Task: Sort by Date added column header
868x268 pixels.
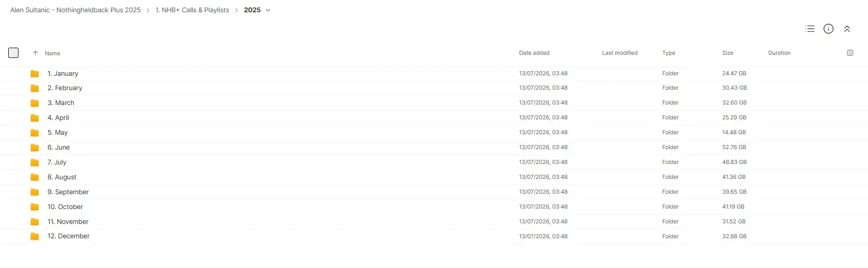Action: (x=534, y=53)
